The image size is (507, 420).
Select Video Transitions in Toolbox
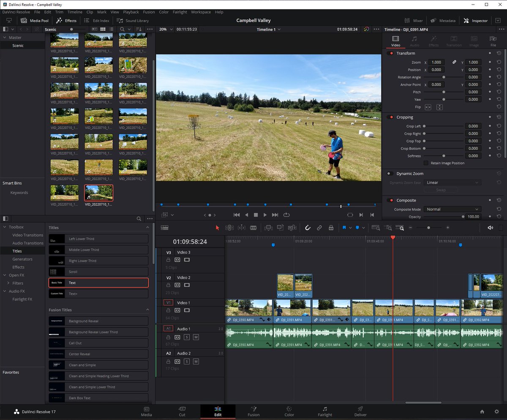pos(28,235)
